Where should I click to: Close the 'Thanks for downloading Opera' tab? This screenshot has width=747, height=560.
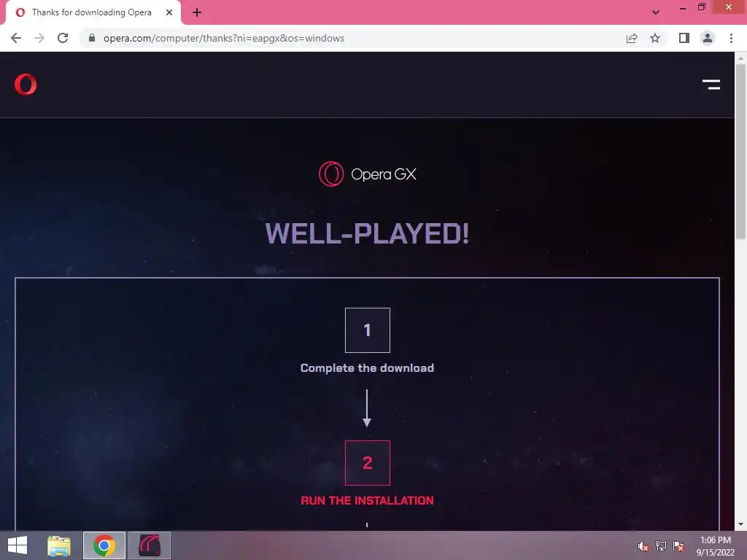coord(169,12)
